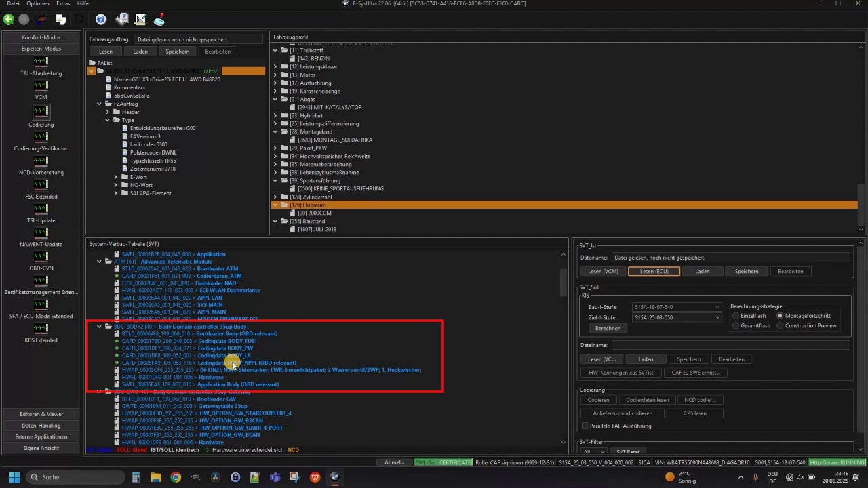This screenshot has width=868, height=488.
Task: Select the VCM module icon in sidebar
Action: point(41,87)
